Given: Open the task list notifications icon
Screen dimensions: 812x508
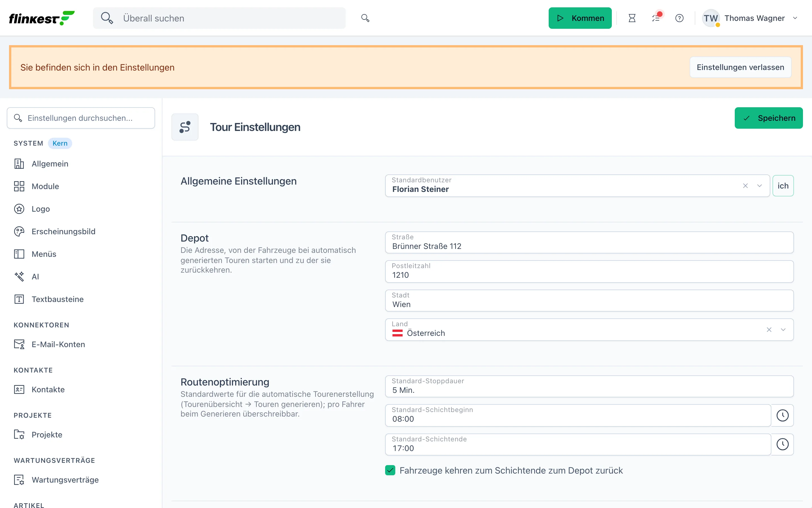Looking at the screenshot, I should point(656,18).
